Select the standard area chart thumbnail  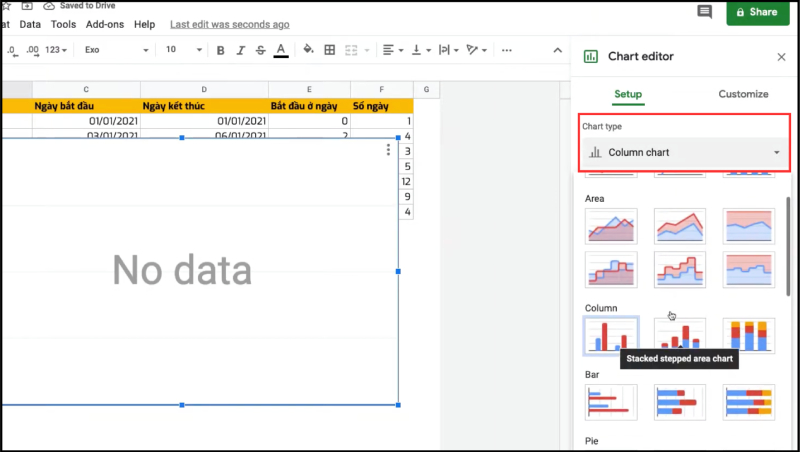coord(611,225)
